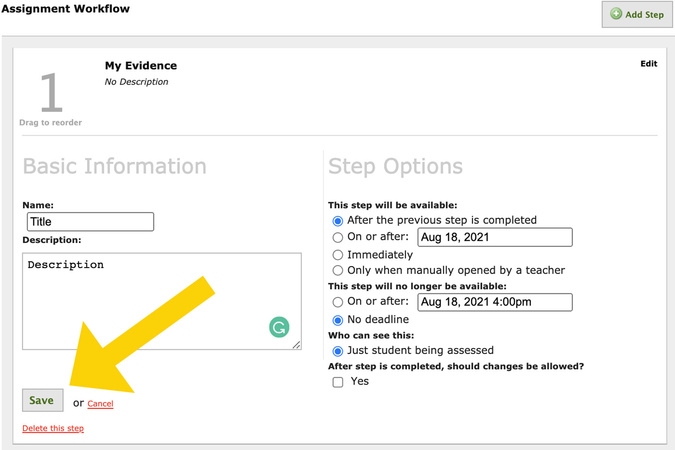The width and height of the screenshot is (675, 450).
Task: Click the My Evidence step title
Action: click(x=141, y=65)
